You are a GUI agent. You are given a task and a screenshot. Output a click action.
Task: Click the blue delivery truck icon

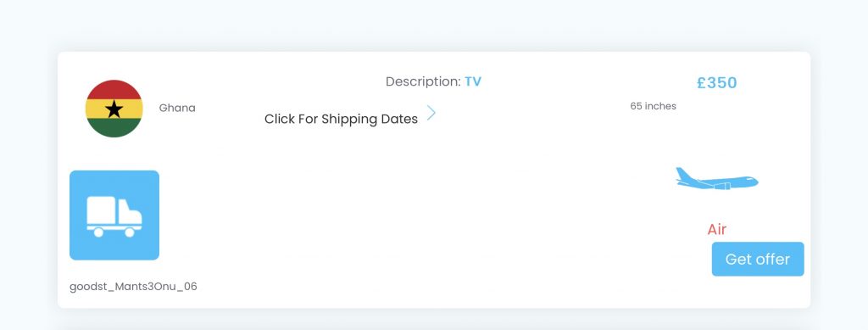(x=114, y=215)
